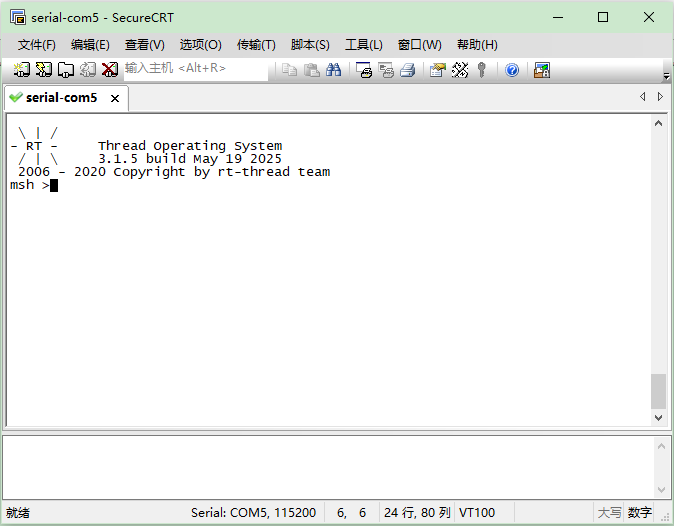Click tab scroll right arrow
The width and height of the screenshot is (674, 526).
(660, 97)
